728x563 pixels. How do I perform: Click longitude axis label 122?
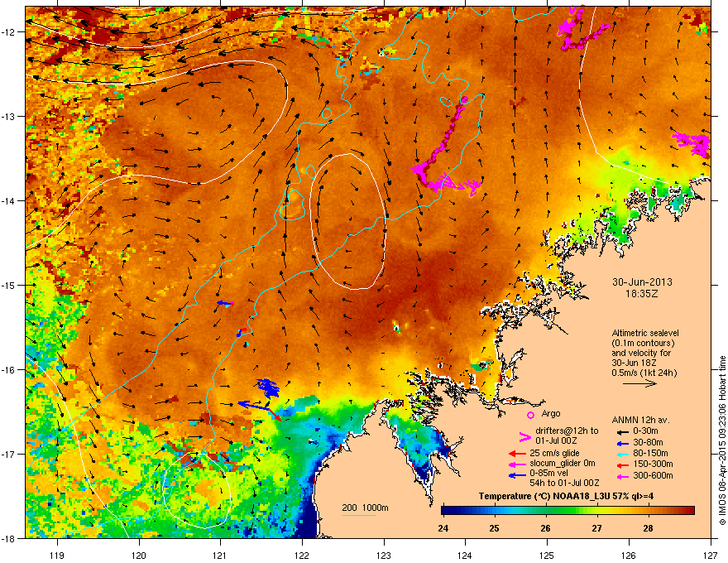[x=302, y=555]
